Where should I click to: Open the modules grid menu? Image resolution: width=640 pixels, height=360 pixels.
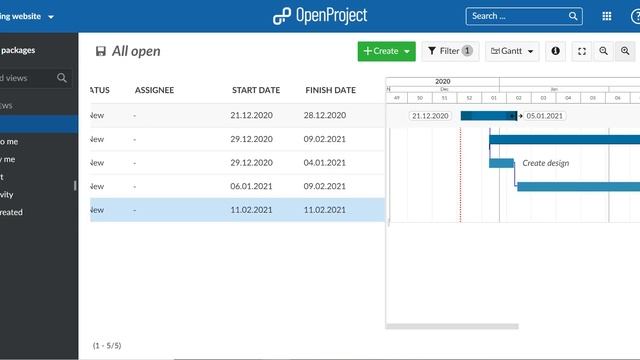click(607, 16)
